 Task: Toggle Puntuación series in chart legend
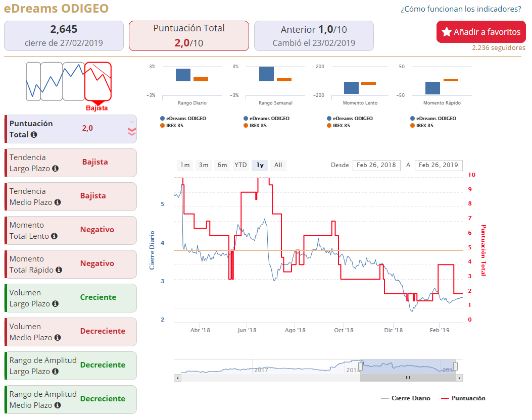coord(463,398)
